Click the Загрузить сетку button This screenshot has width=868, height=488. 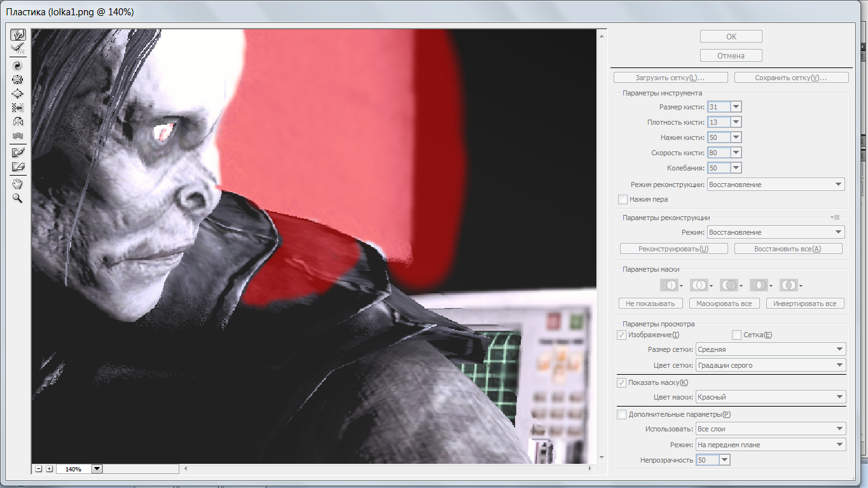coord(671,78)
